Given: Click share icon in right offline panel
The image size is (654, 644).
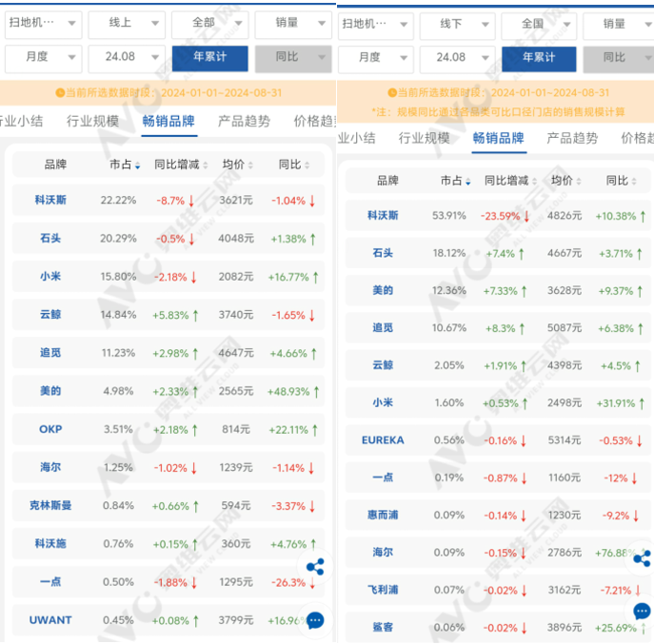Looking at the screenshot, I should pyautogui.click(x=642, y=558).
